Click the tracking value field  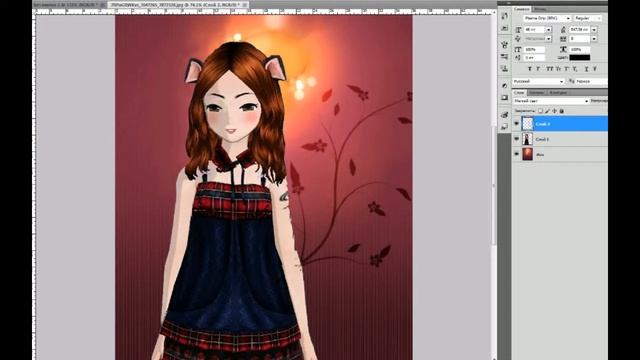(580, 38)
